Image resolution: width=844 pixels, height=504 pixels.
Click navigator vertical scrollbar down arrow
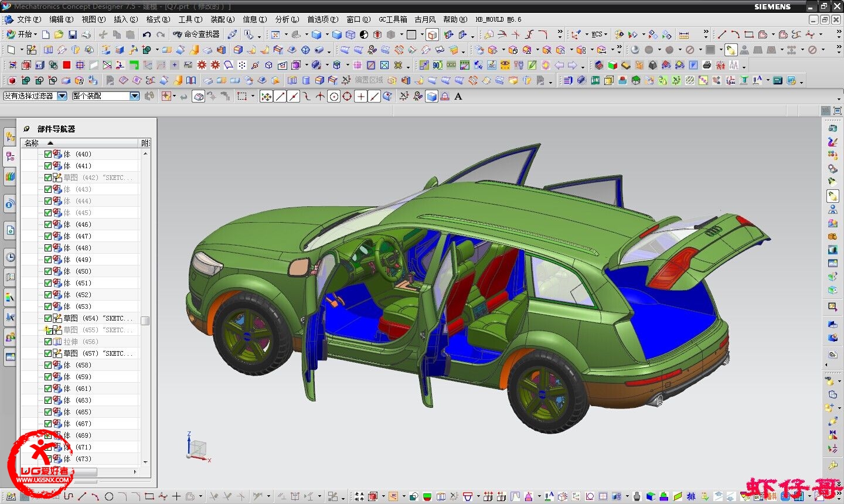(x=145, y=462)
